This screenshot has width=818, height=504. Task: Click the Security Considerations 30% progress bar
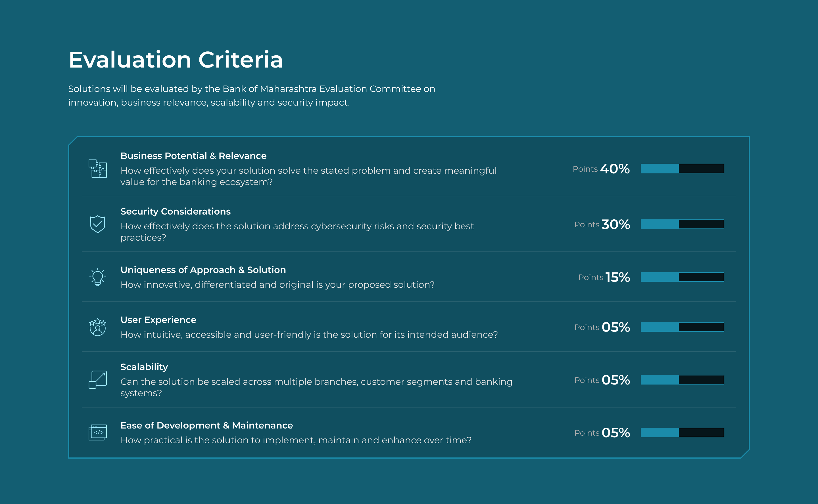click(x=682, y=224)
